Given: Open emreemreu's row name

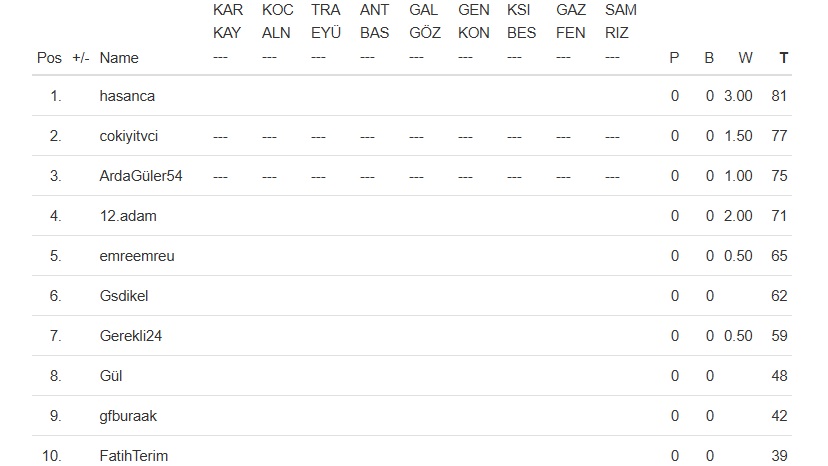Looking at the screenshot, I should coord(137,256).
